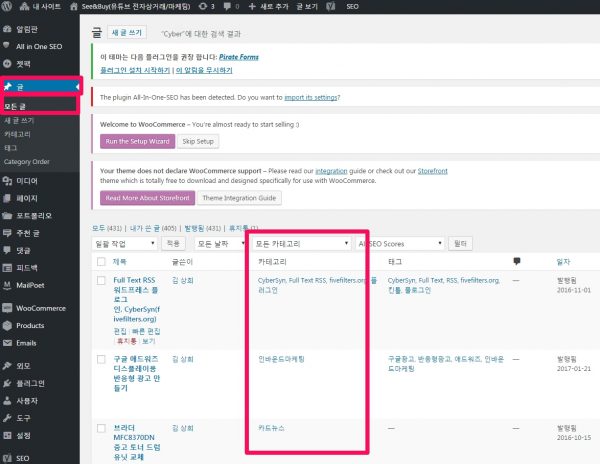
Task: Click the SEO Yoast icon in sidebar
Action: [7, 458]
